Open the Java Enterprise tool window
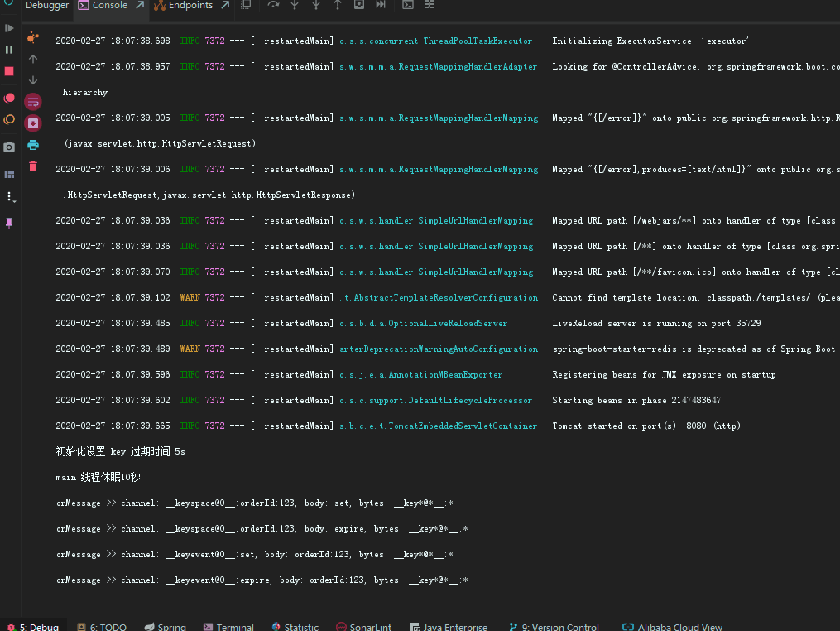 449,626
